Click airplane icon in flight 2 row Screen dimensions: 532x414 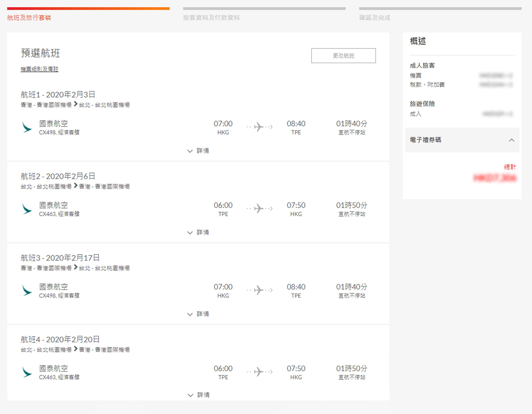tap(259, 209)
